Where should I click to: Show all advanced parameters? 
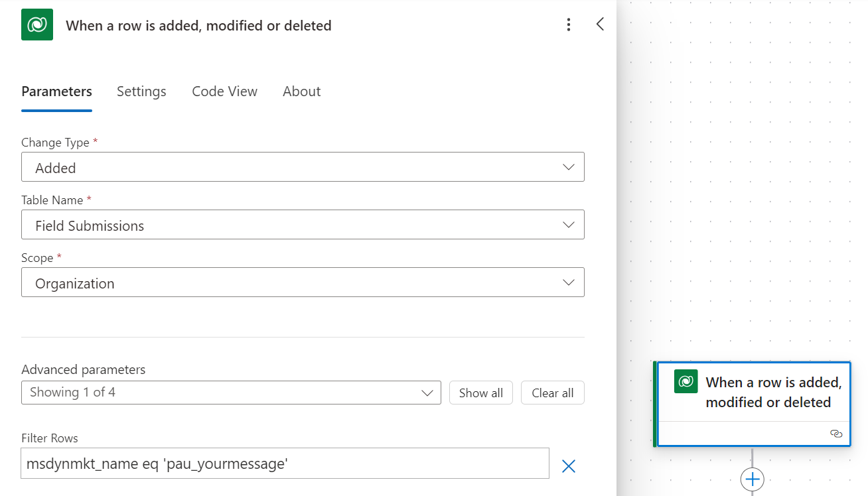click(x=480, y=393)
